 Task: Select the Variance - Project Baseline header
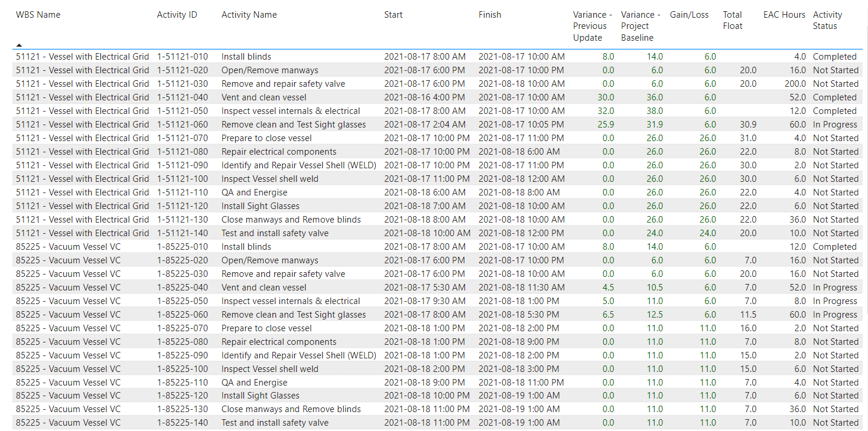tap(641, 26)
